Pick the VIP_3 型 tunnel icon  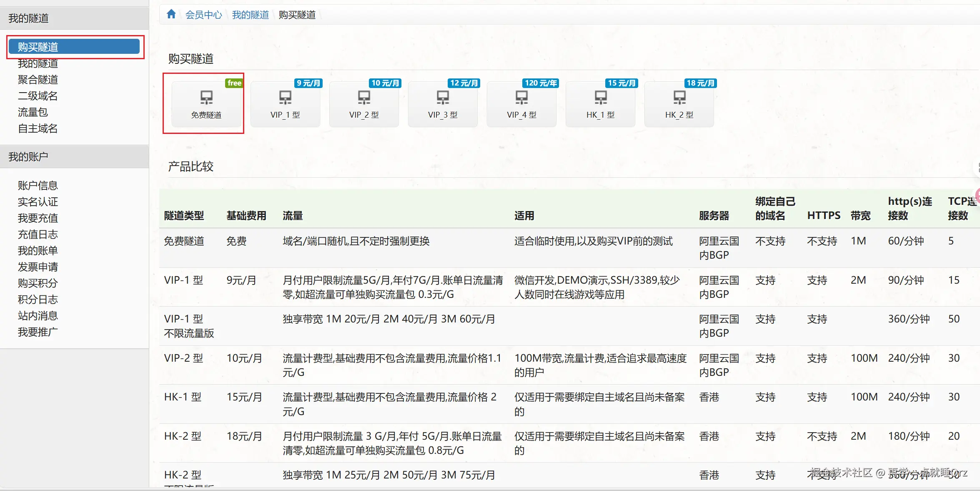coord(443,103)
